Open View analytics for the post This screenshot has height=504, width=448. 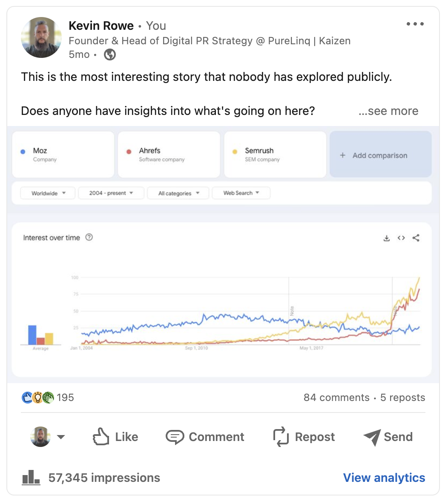384,478
